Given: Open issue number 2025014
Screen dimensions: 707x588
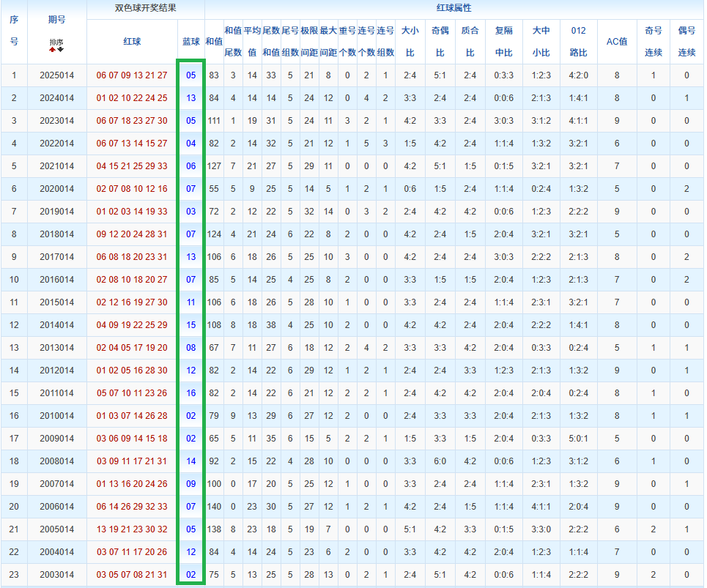Looking at the screenshot, I should [56, 75].
